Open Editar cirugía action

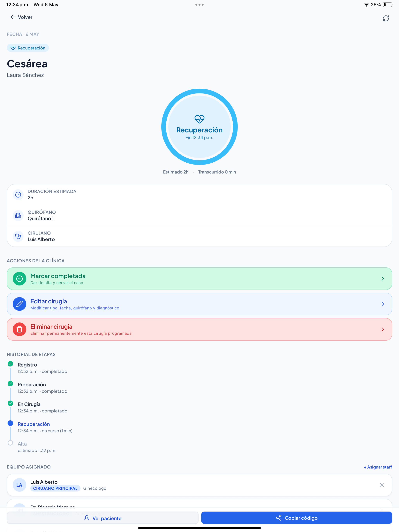(199, 304)
